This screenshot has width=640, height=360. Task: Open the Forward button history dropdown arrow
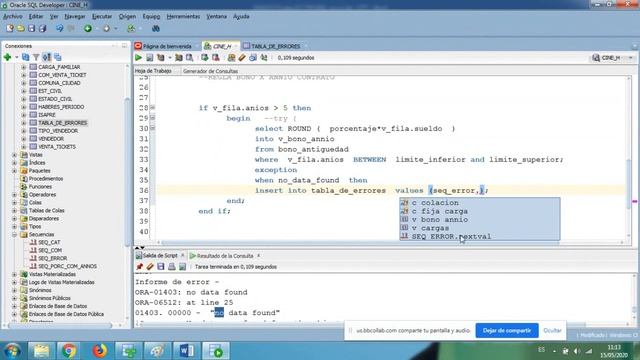click(x=116, y=29)
